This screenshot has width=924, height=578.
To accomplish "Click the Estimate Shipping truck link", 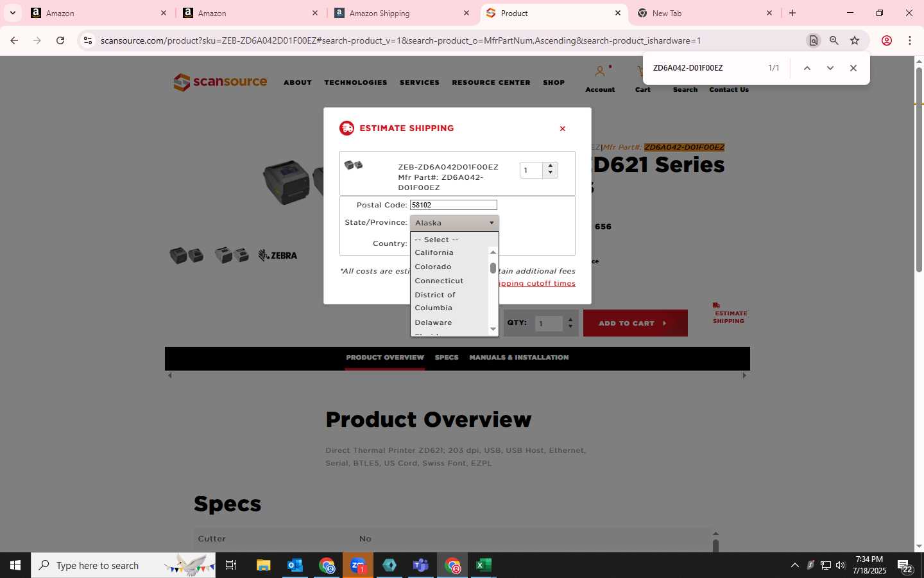I will pos(729,313).
